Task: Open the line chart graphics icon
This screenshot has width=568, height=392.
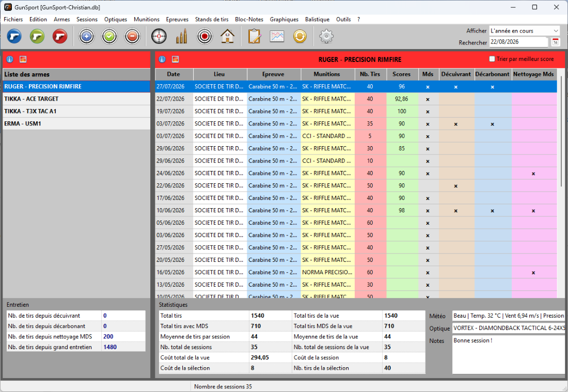Action: click(x=277, y=36)
